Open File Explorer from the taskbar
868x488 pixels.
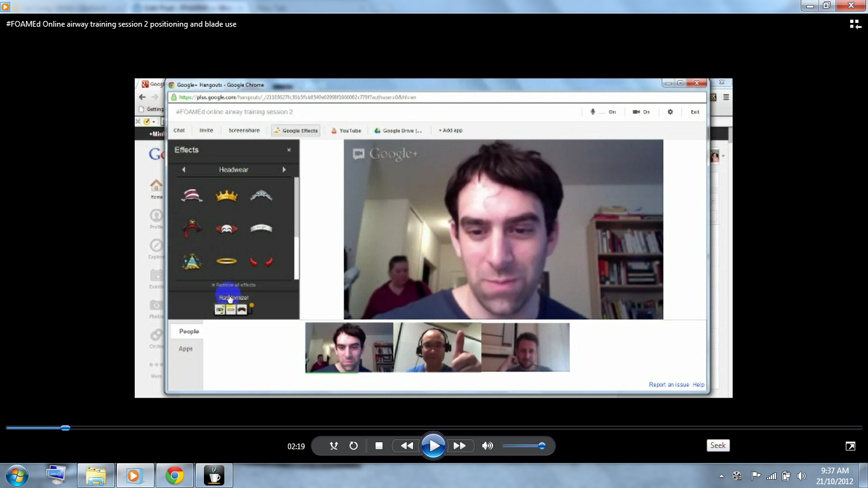[96, 475]
